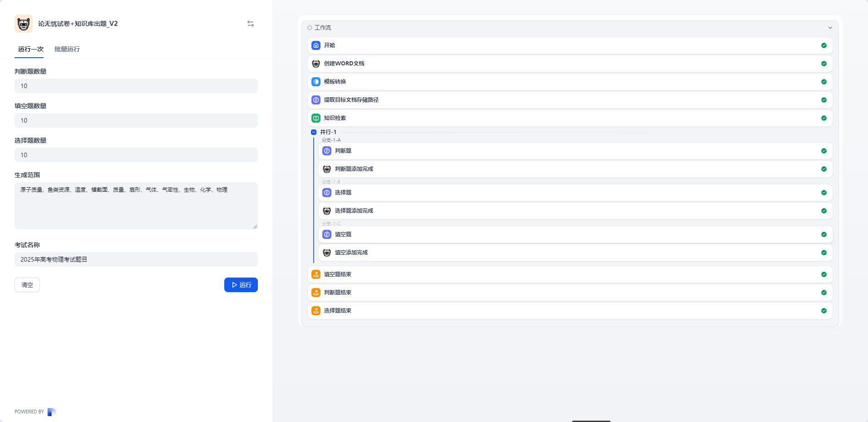
Task: Click the orange icon for 填空题结束
Action: tap(316, 274)
